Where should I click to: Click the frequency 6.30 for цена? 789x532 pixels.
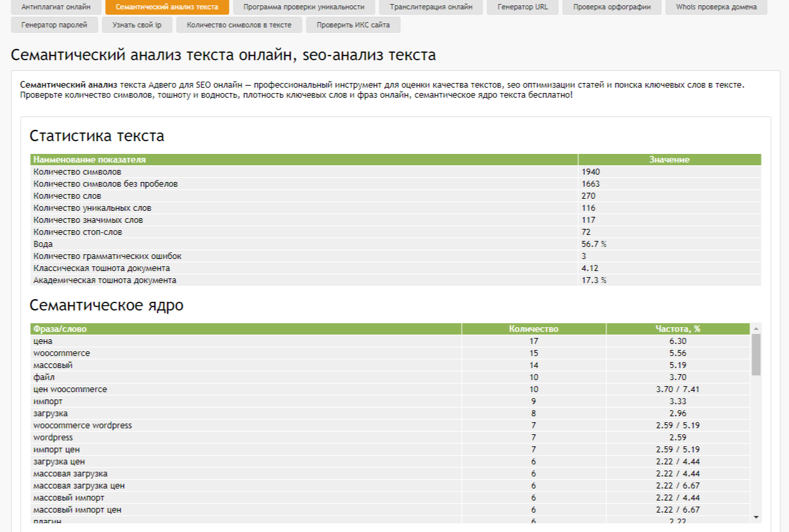678,341
